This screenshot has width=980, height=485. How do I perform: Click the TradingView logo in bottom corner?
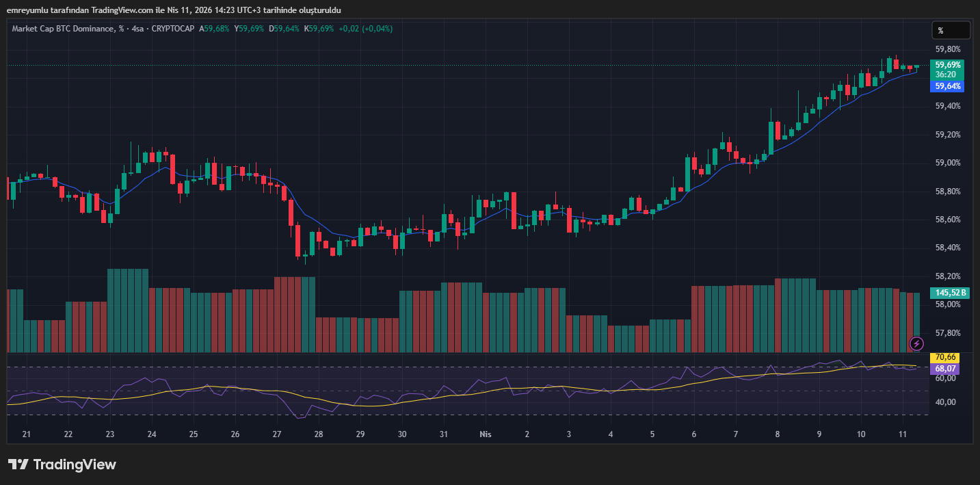click(x=62, y=464)
